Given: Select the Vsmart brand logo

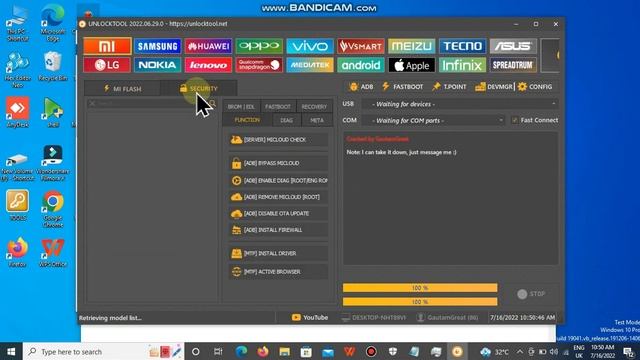Looking at the screenshot, I should [361, 46].
